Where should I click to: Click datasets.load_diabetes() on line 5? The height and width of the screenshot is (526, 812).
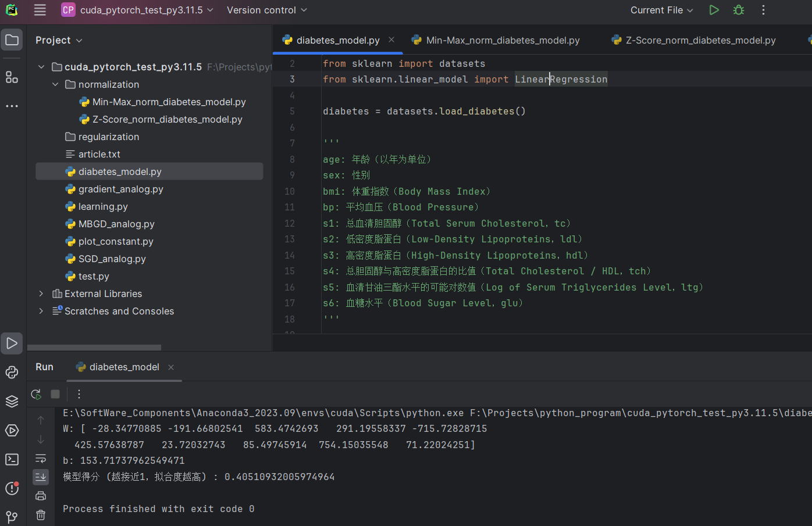pyautogui.click(x=456, y=111)
